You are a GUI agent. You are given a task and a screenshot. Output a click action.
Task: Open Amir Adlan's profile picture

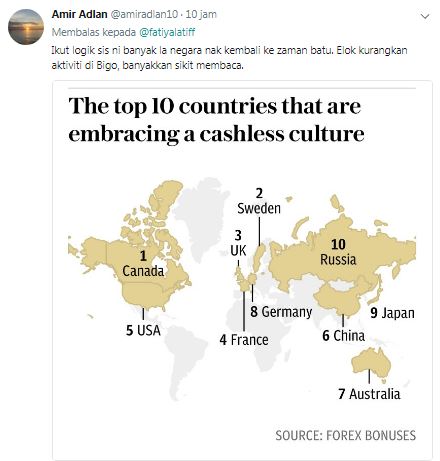(x=26, y=27)
